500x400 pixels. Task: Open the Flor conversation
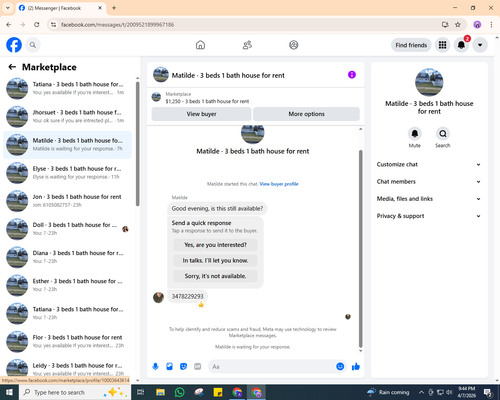(67, 341)
